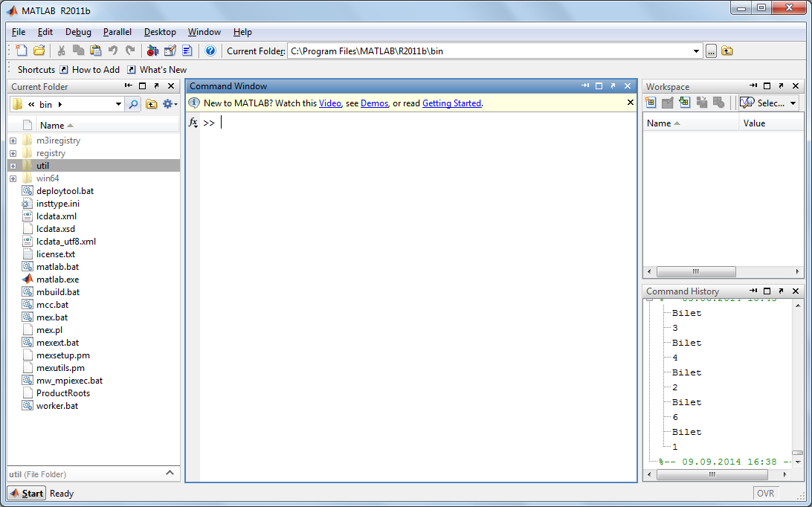Click Open Variable icon in Workspace

point(668,103)
